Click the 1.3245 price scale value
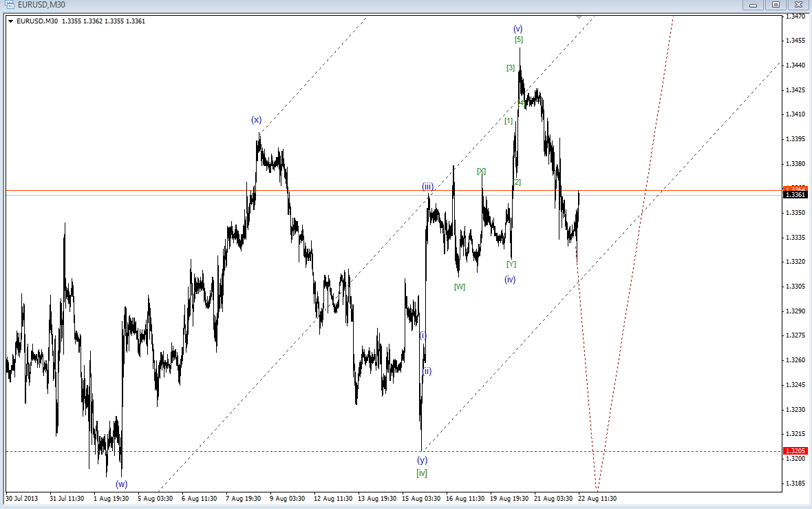Viewport: 812px width, 509px height. [x=795, y=384]
